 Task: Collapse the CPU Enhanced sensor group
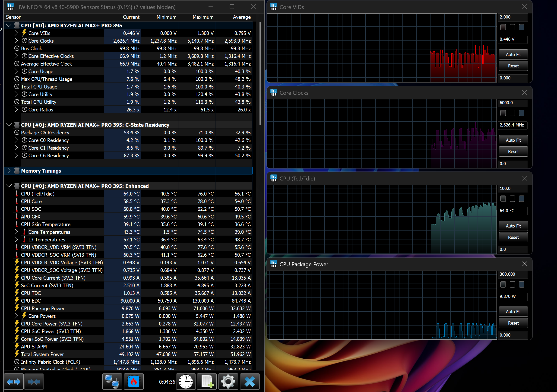9,186
